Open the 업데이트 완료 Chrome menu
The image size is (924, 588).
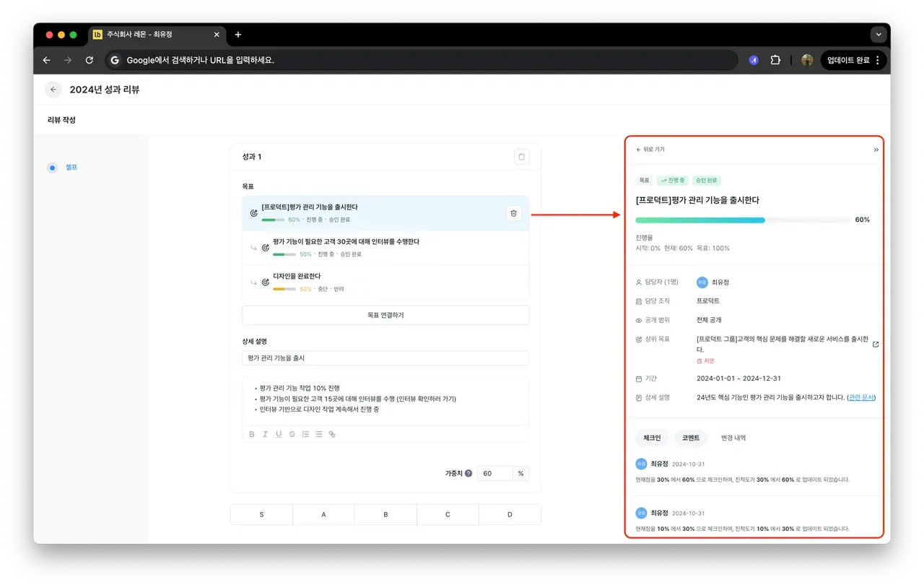point(853,60)
